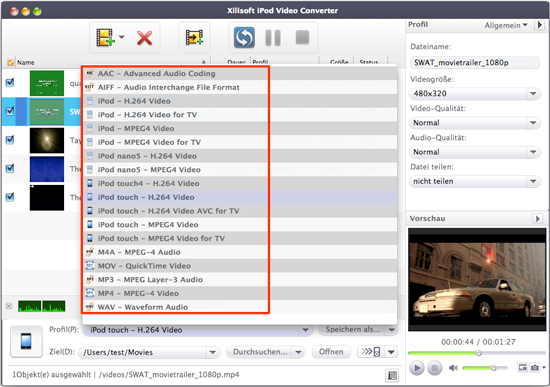Pick iPod touch4 - H.264 Video
Image resolution: width=550 pixels, height=387 pixels.
240,183
